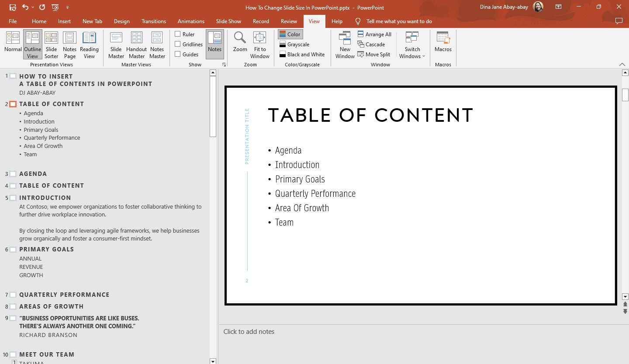Image resolution: width=629 pixels, height=364 pixels.
Task: Click the Color display swatch option
Action: click(x=290, y=34)
